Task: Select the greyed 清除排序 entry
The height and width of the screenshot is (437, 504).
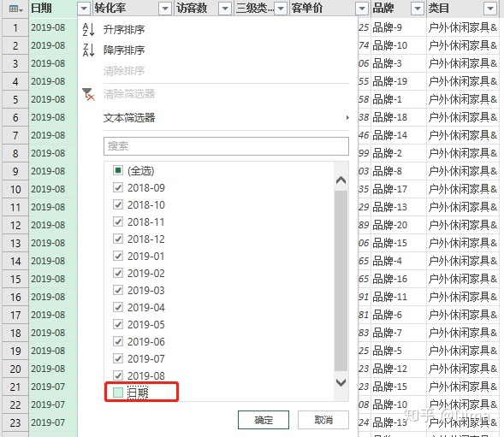Action: [x=124, y=71]
